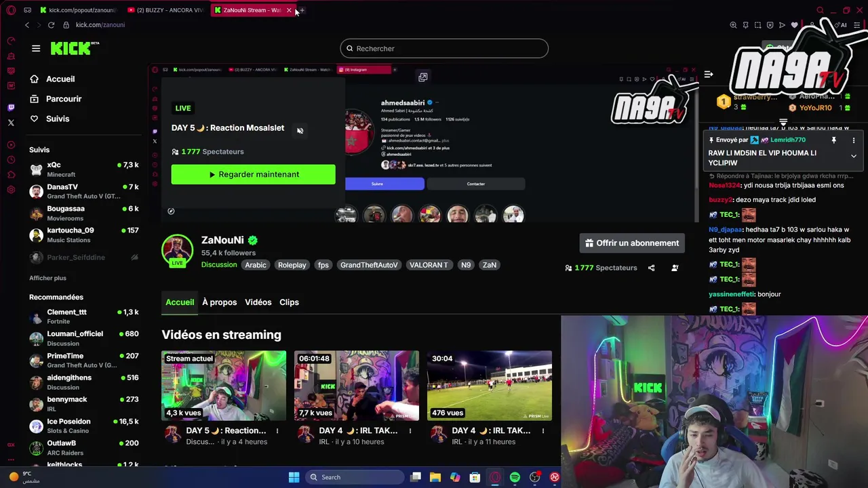Screen dimensions: 868x488
Task: Click the taskbar Search box
Action: click(354, 477)
